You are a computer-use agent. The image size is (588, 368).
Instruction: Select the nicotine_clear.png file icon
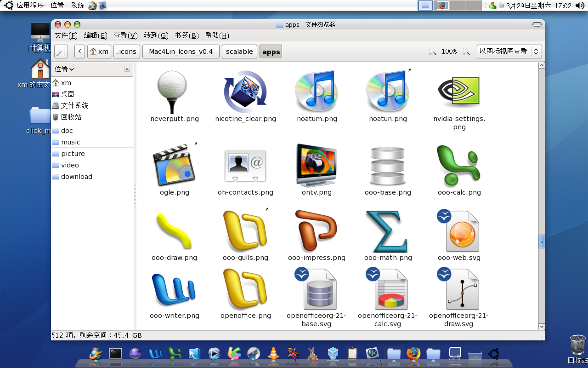(245, 92)
